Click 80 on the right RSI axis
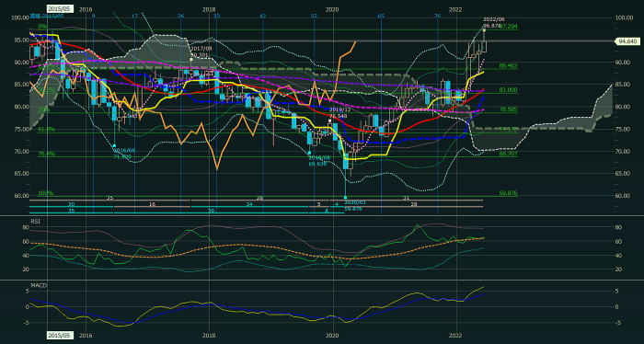Image resolution: width=644 pixels, height=344 pixels. pos(619,227)
